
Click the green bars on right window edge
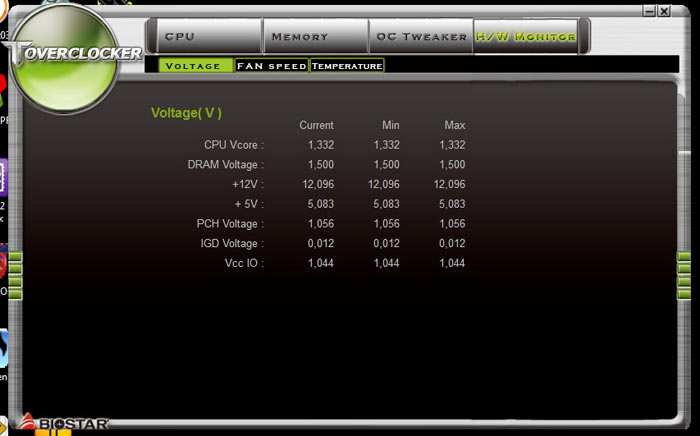[x=684, y=275]
